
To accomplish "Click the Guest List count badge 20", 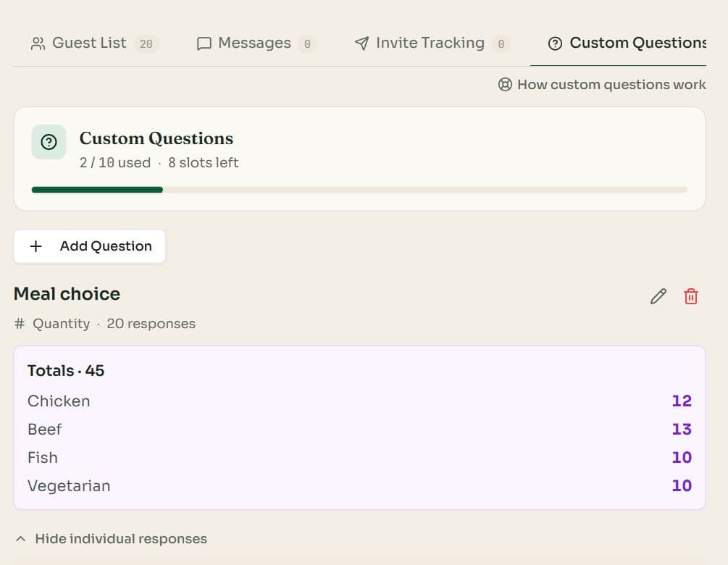I will (146, 43).
